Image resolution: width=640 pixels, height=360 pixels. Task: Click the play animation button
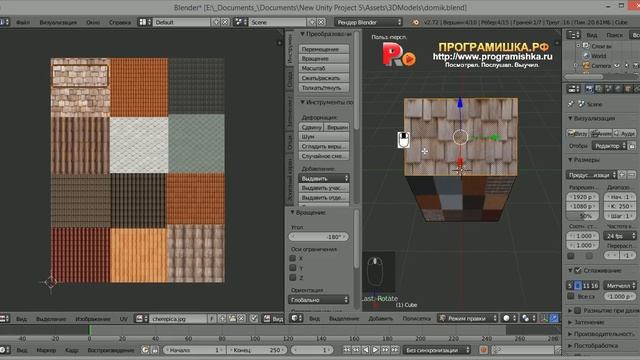[x=375, y=350]
